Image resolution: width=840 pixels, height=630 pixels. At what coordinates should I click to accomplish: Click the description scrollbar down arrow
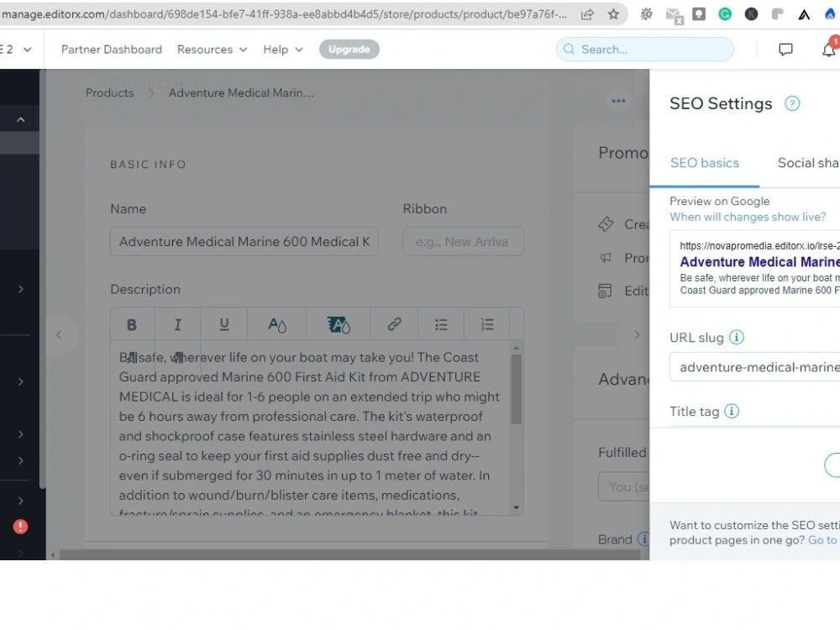click(517, 507)
